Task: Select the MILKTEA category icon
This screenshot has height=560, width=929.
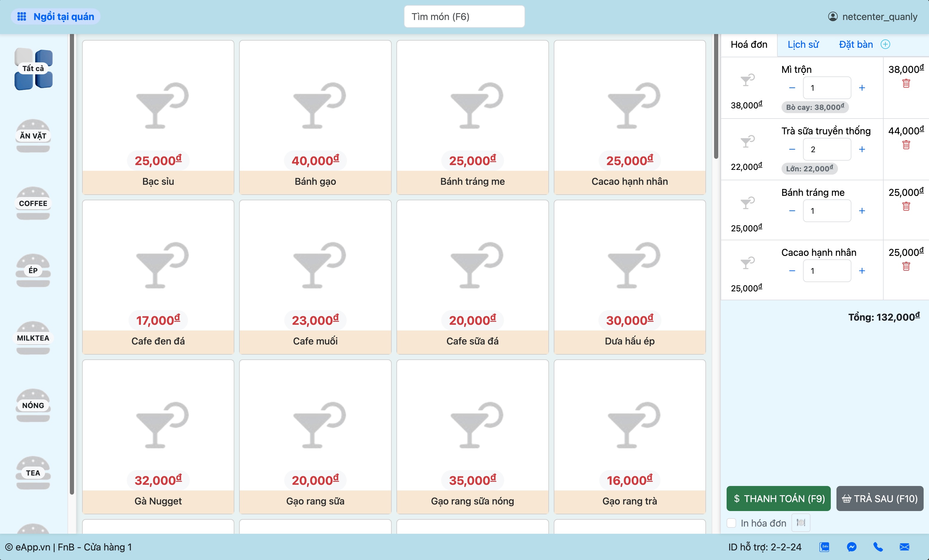Action: pyautogui.click(x=33, y=338)
